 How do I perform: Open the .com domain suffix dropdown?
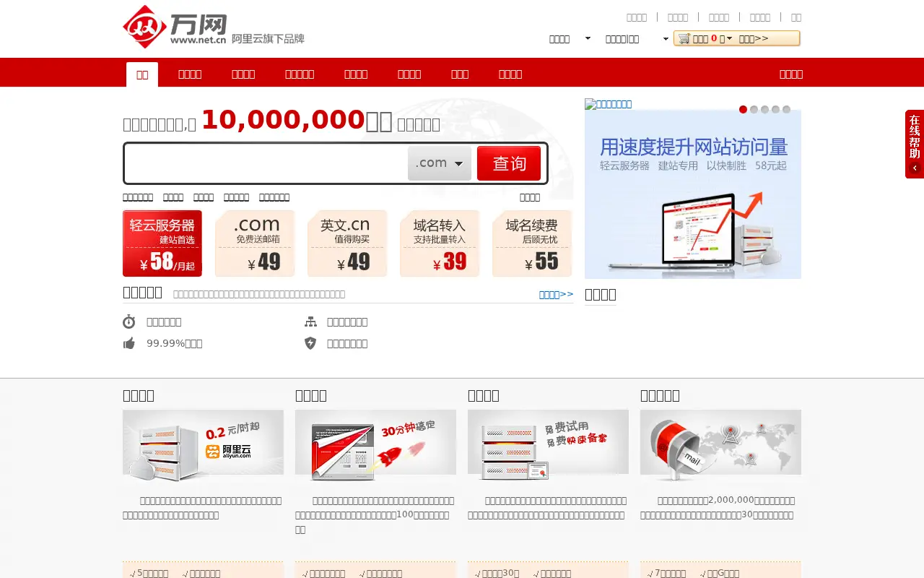pyautogui.click(x=440, y=163)
